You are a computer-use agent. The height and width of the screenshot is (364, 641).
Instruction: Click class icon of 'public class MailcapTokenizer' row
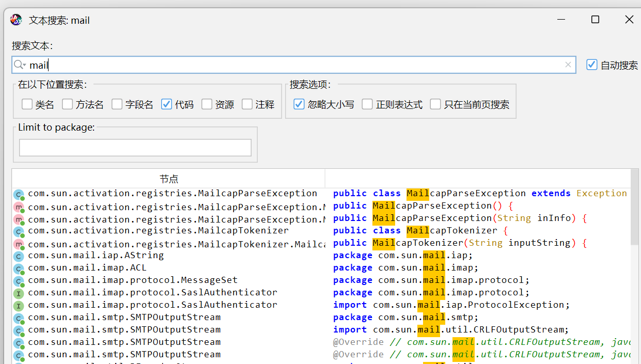(19, 232)
